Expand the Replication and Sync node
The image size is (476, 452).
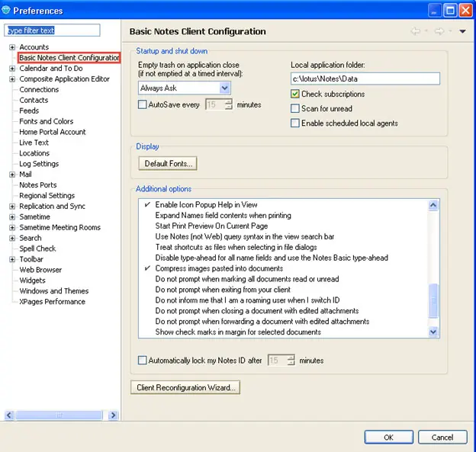pyautogui.click(x=12, y=207)
